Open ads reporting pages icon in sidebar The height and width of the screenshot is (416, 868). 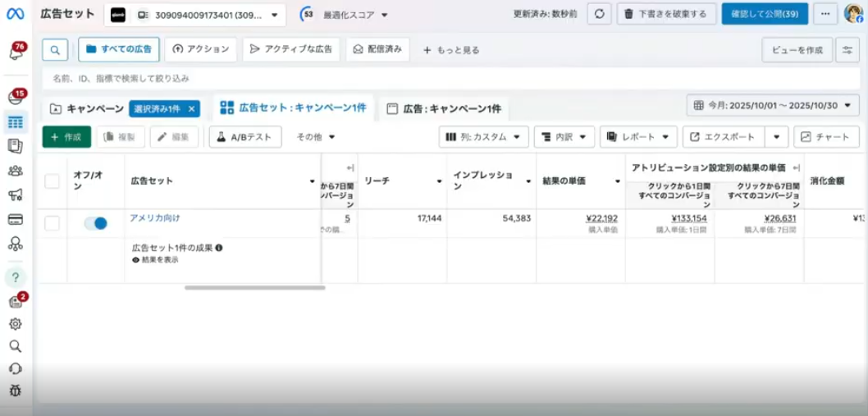[16, 146]
